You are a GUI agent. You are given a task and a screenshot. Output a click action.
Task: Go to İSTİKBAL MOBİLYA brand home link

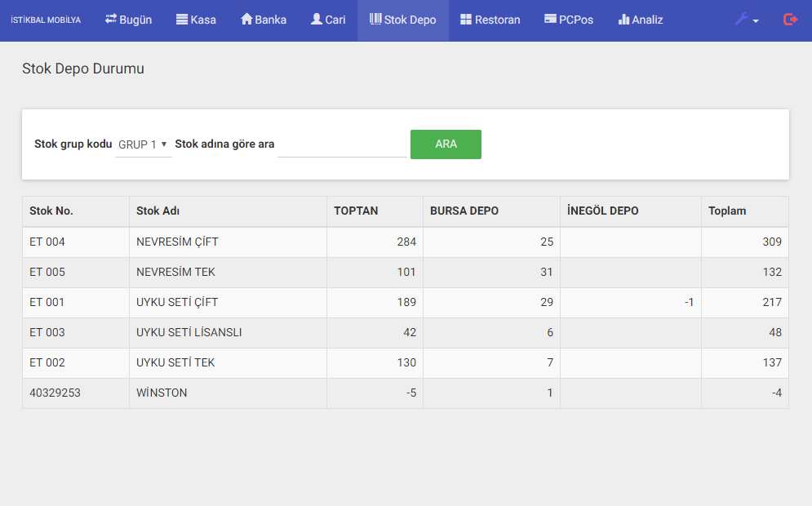pyautogui.click(x=46, y=20)
